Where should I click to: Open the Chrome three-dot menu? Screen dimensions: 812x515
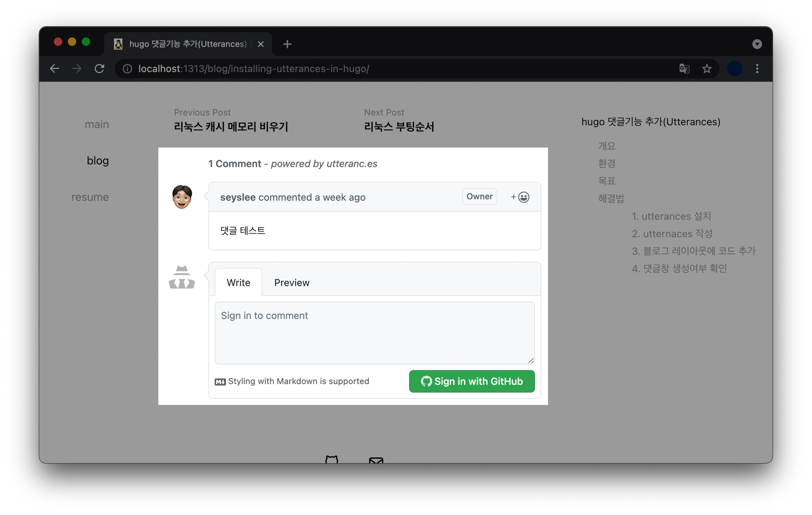pyautogui.click(x=757, y=68)
